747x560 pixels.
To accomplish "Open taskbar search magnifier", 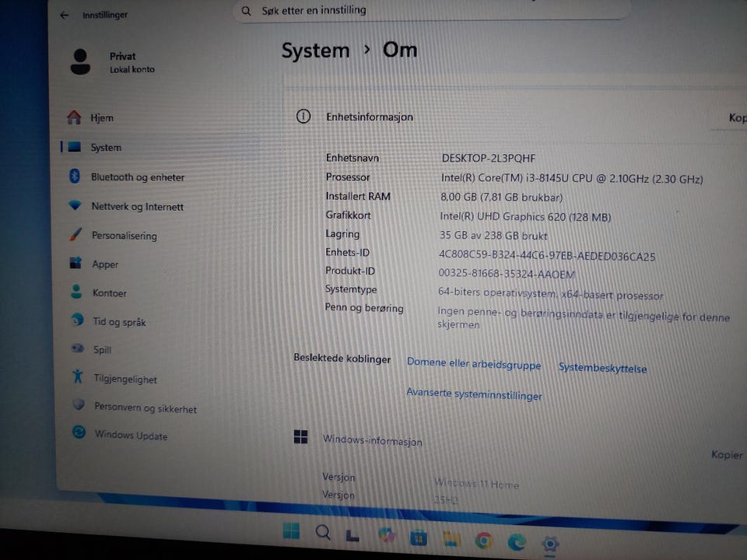I will point(323,532).
